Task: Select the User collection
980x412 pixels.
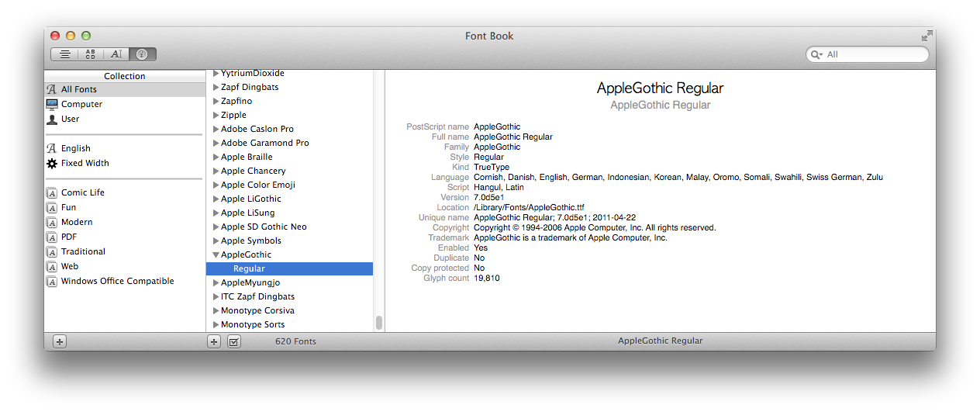Action: (x=125, y=119)
